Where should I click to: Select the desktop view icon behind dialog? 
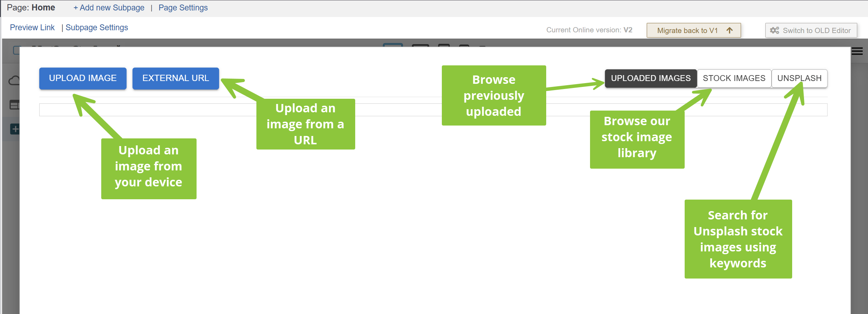click(393, 45)
